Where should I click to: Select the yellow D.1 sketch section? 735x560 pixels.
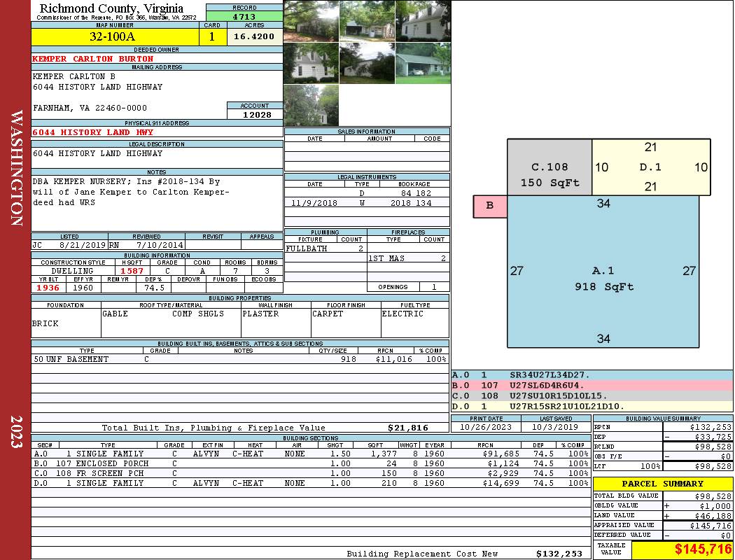[x=651, y=167]
